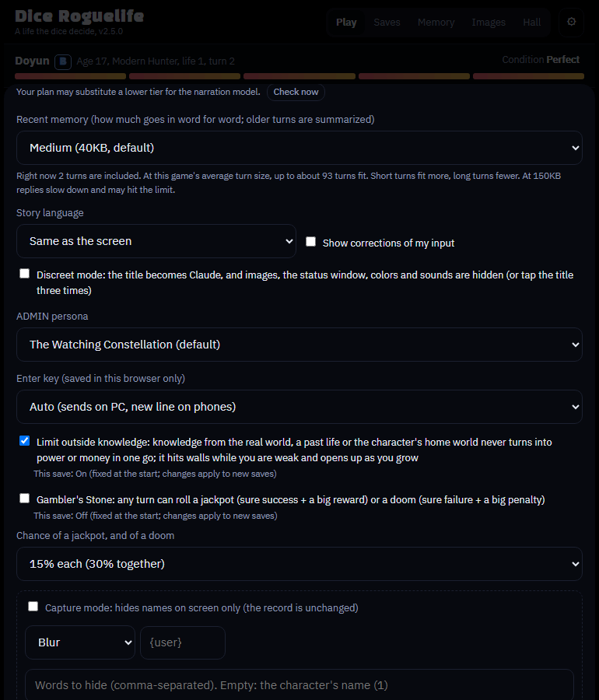Tick the Capture mode checkbox

point(33,607)
